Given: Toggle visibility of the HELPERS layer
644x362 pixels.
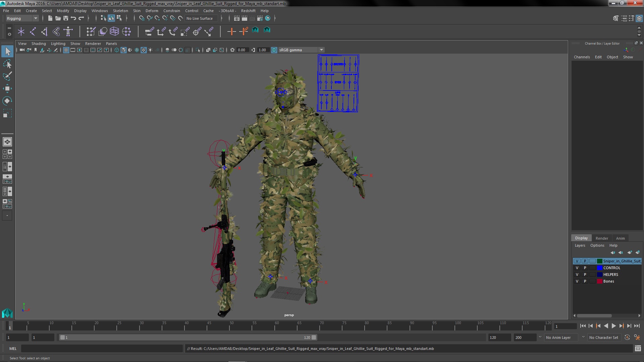Looking at the screenshot, I should (x=577, y=275).
